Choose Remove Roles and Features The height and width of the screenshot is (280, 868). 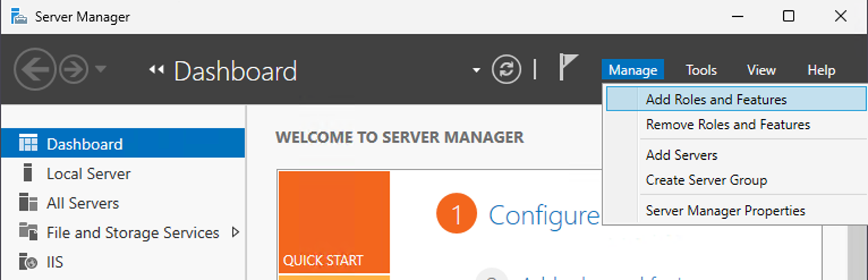pos(736,124)
